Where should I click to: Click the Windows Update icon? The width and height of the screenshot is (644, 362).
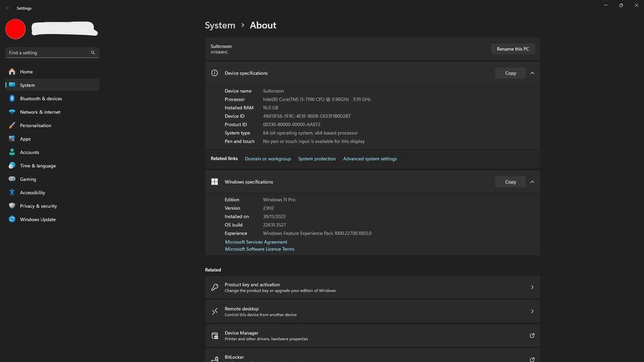pos(12,220)
